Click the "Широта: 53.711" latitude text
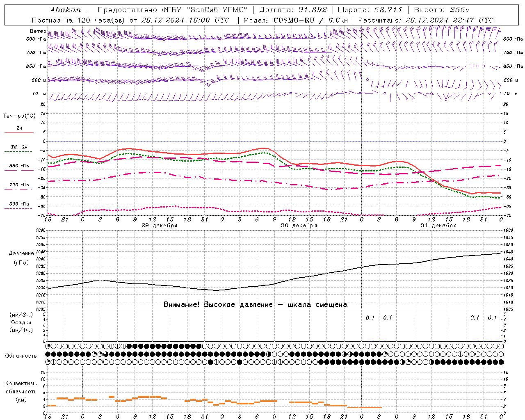Image resolution: width=525 pixels, height=420 pixels. tap(370, 10)
